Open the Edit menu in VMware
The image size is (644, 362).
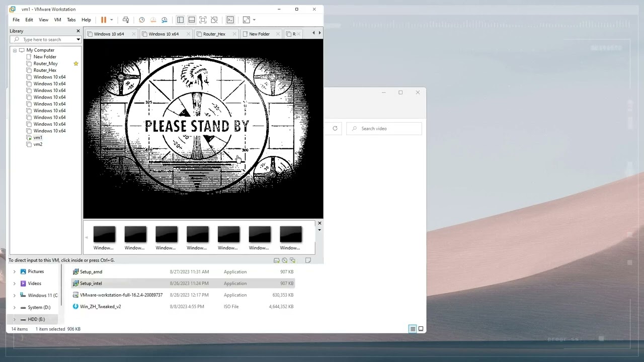pyautogui.click(x=29, y=20)
